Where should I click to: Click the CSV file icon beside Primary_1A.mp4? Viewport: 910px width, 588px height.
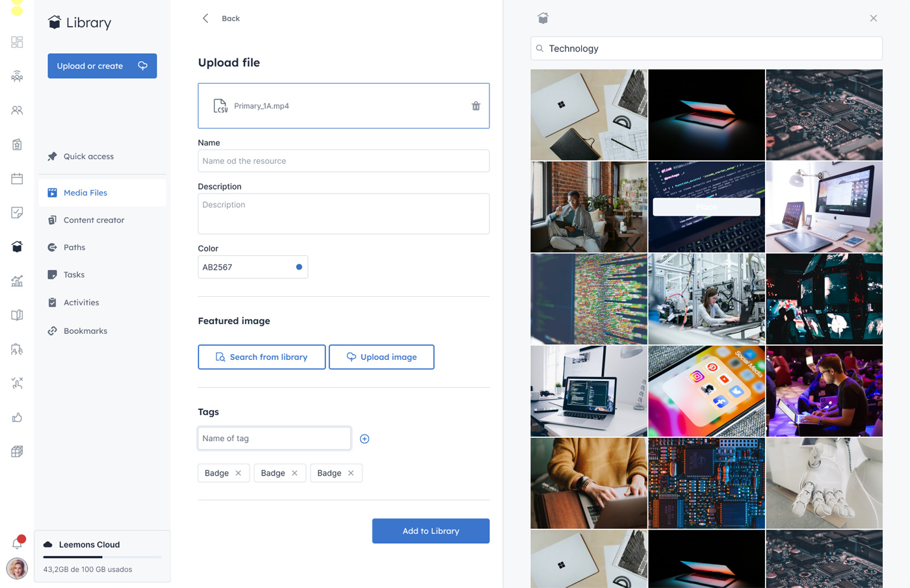(x=220, y=106)
